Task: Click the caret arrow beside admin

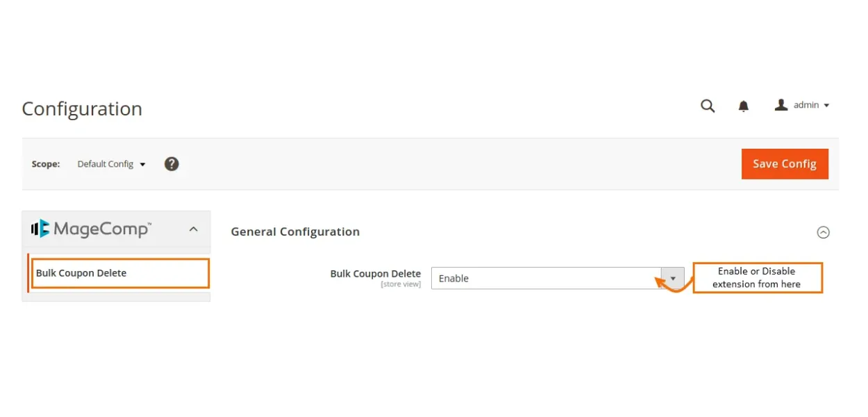Action: point(826,106)
